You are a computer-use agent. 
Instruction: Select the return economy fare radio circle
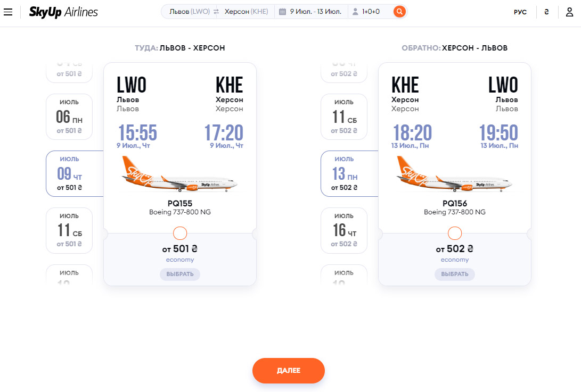(455, 233)
